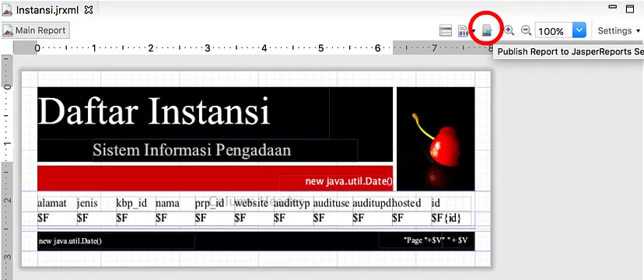Select the cherry image in the title
Image resolution: width=644 pixels, height=280 pixels.
point(436,138)
